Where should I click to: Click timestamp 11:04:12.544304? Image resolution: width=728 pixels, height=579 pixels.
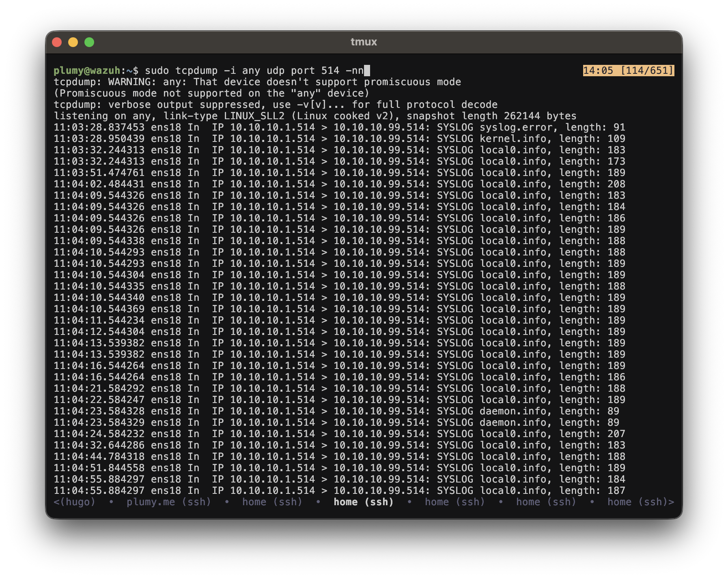click(99, 332)
